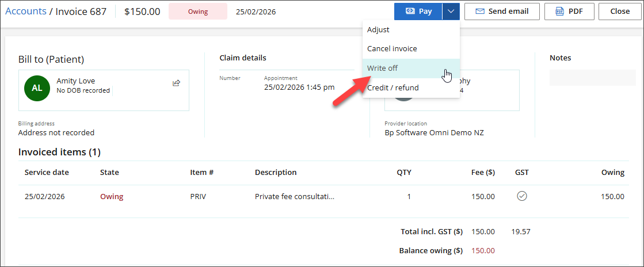This screenshot has width=644, height=267.
Task: Choose Credit / refund menu entry
Action: coord(393,87)
